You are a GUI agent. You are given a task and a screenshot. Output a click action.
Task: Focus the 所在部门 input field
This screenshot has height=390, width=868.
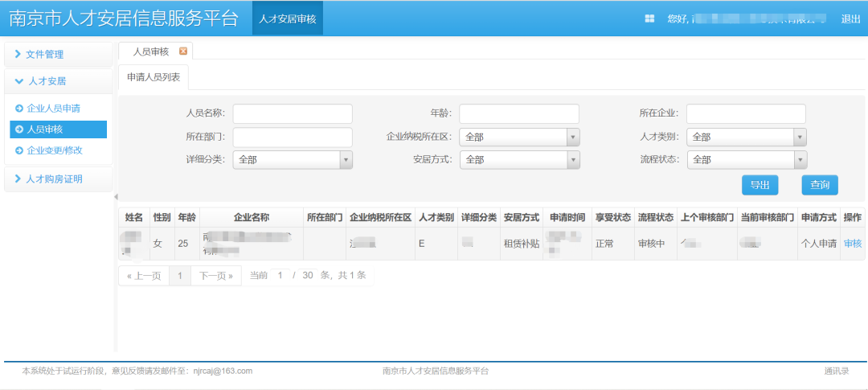click(x=293, y=137)
